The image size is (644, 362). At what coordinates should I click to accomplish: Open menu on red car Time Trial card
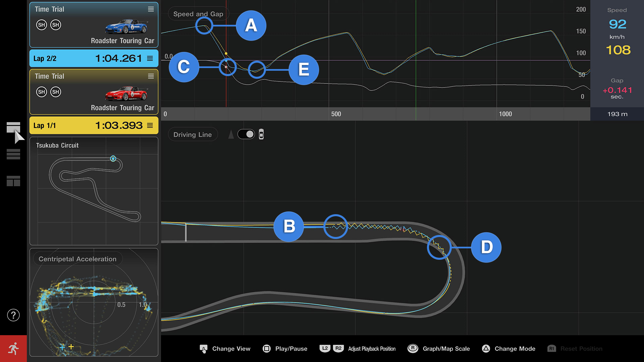pyautogui.click(x=151, y=76)
